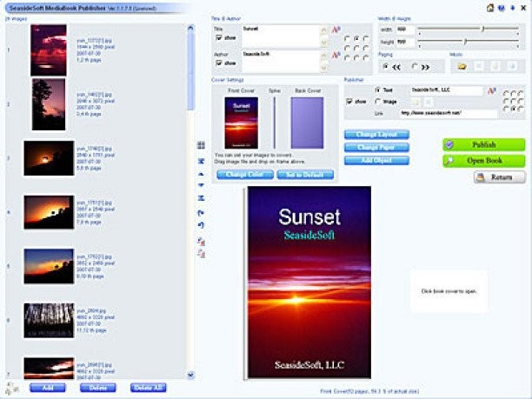Screen dimensions: 532x399
Task: Choose the Publisher Text radio option
Action: (377, 90)
